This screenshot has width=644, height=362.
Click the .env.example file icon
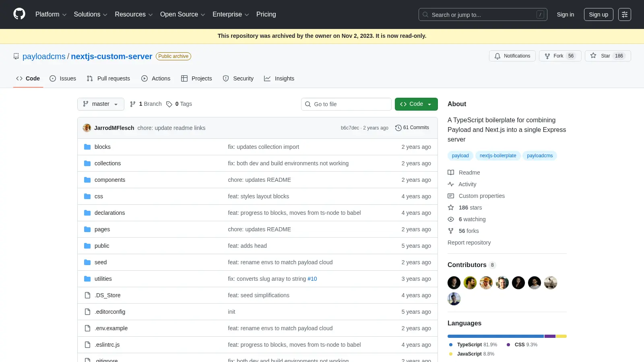point(87,328)
